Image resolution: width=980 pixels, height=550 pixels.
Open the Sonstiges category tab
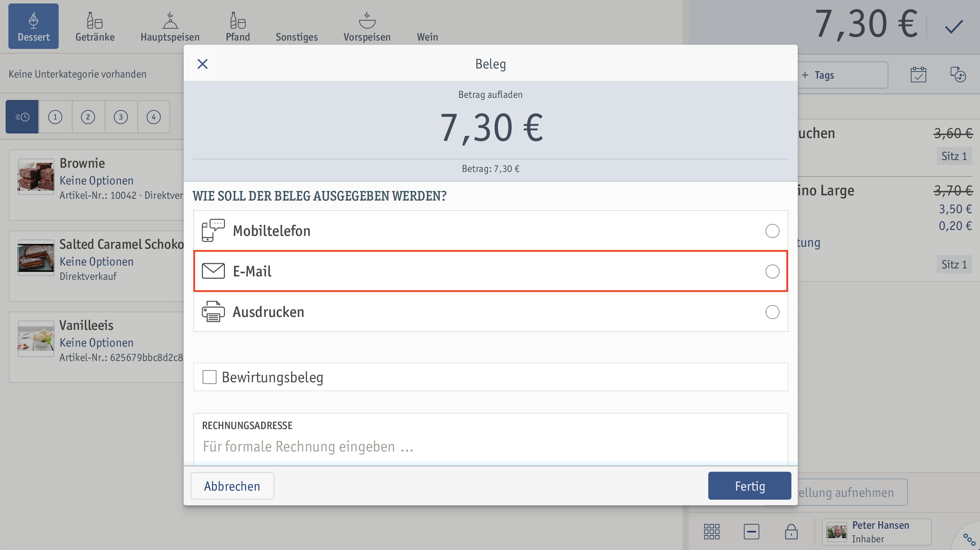pos(297,37)
